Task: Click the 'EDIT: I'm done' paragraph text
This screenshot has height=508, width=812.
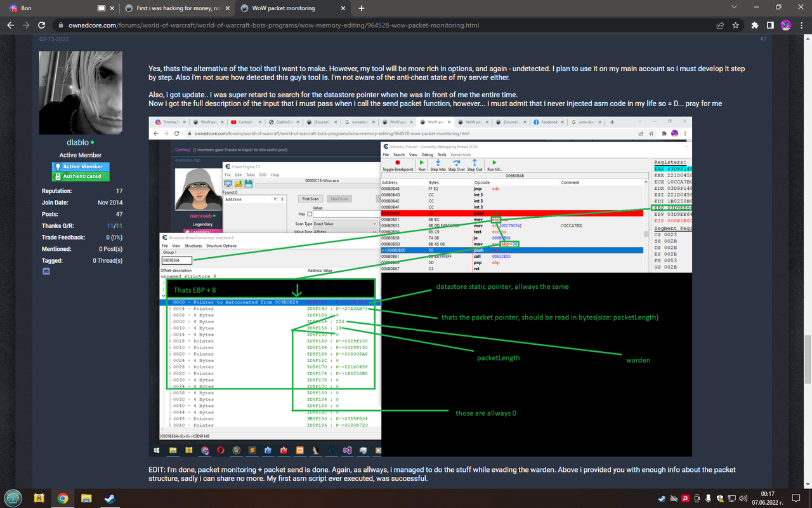Action: click(x=442, y=474)
